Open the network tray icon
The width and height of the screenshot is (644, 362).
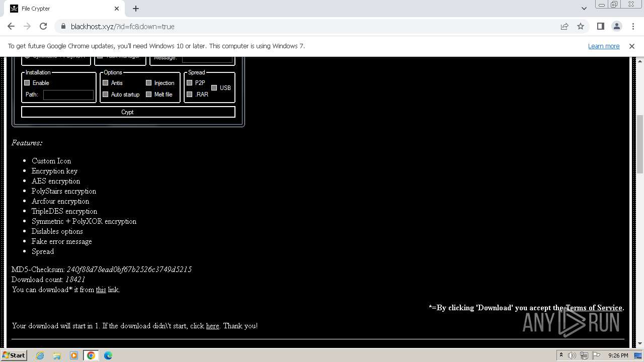point(584,355)
